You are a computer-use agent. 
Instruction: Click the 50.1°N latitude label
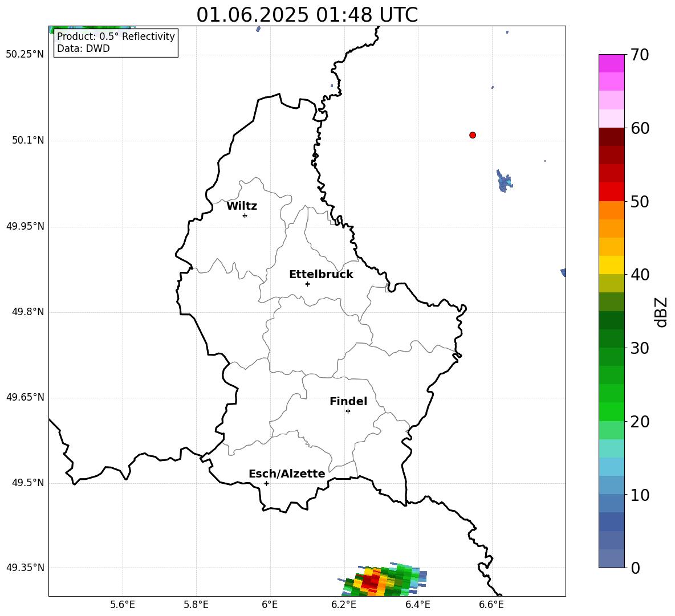pyautogui.click(x=28, y=141)
